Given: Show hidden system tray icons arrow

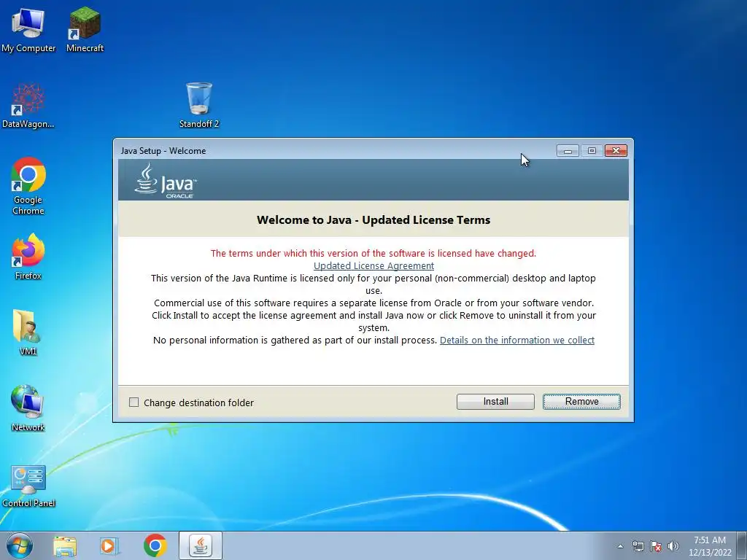Looking at the screenshot, I should pyautogui.click(x=620, y=546).
